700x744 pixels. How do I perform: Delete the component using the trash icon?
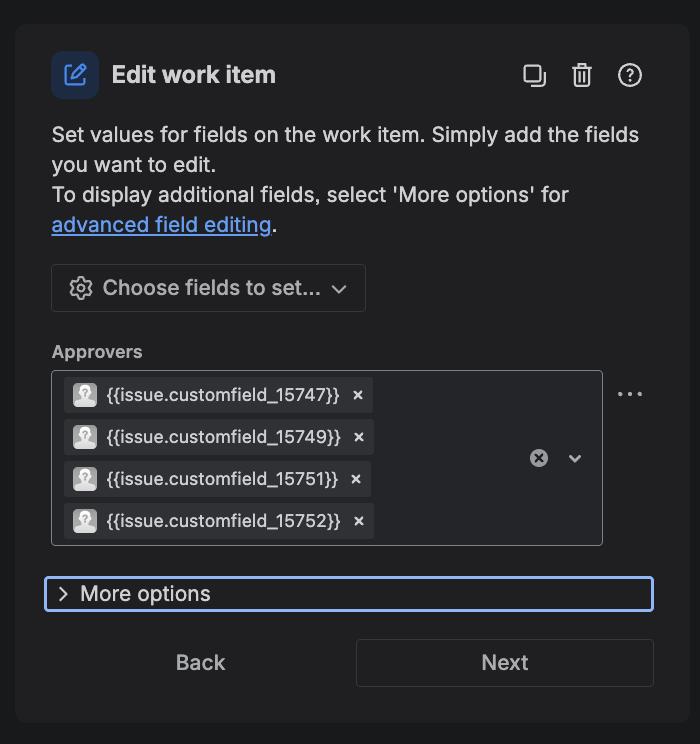coord(582,75)
